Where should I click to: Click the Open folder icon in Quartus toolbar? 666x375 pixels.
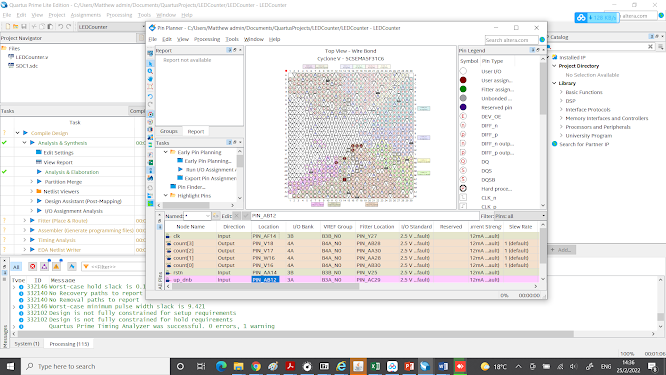pyautogui.click(x=16, y=26)
